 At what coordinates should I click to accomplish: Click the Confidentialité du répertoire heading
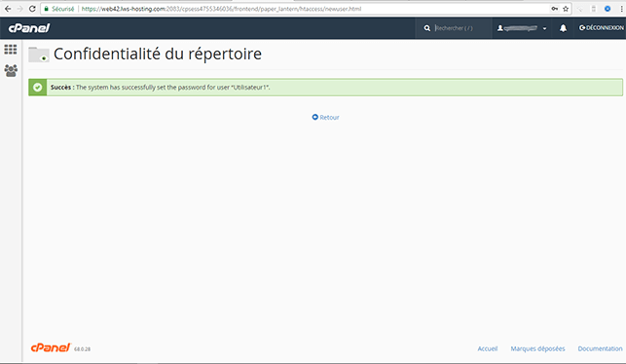pyautogui.click(x=158, y=54)
